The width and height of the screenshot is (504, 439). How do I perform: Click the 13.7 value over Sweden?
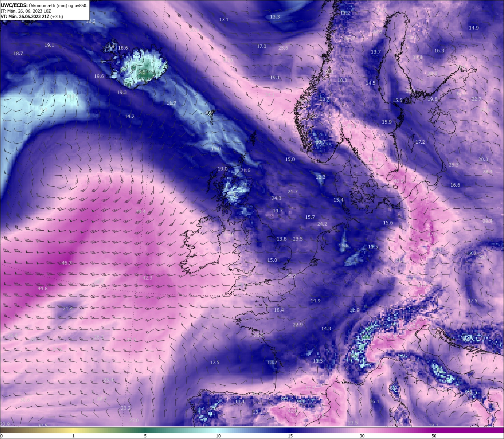pos(376,52)
